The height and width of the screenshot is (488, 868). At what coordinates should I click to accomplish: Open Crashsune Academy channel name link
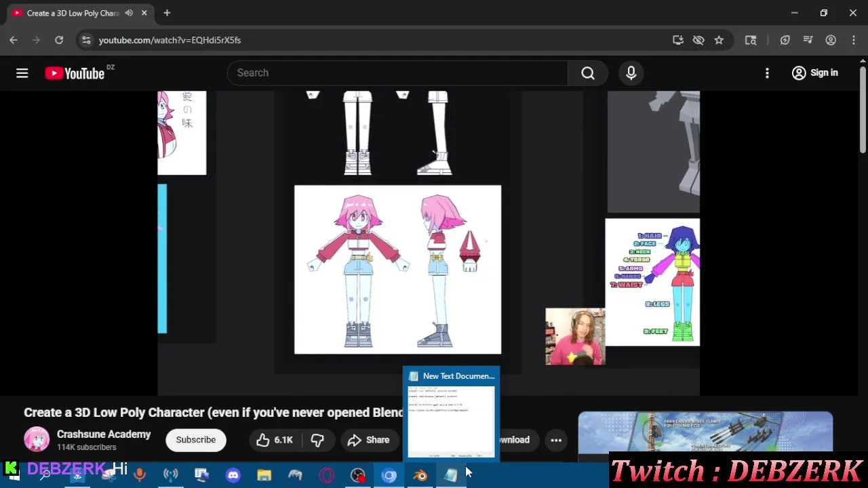click(x=104, y=434)
